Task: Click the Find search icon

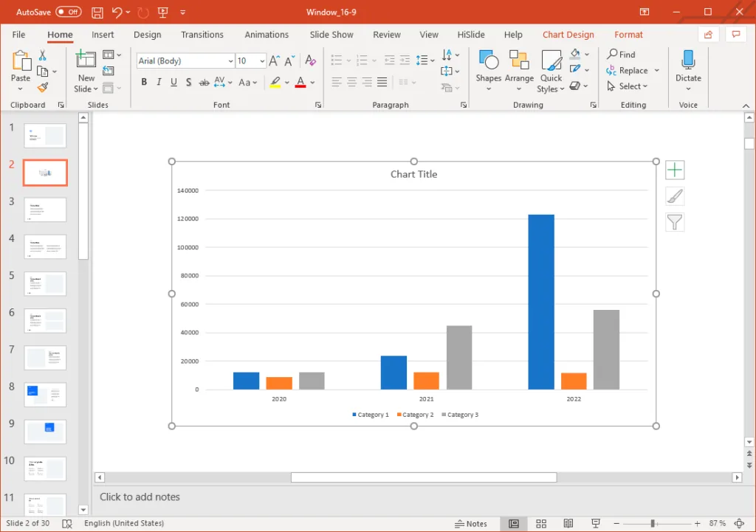Action: [x=612, y=54]
